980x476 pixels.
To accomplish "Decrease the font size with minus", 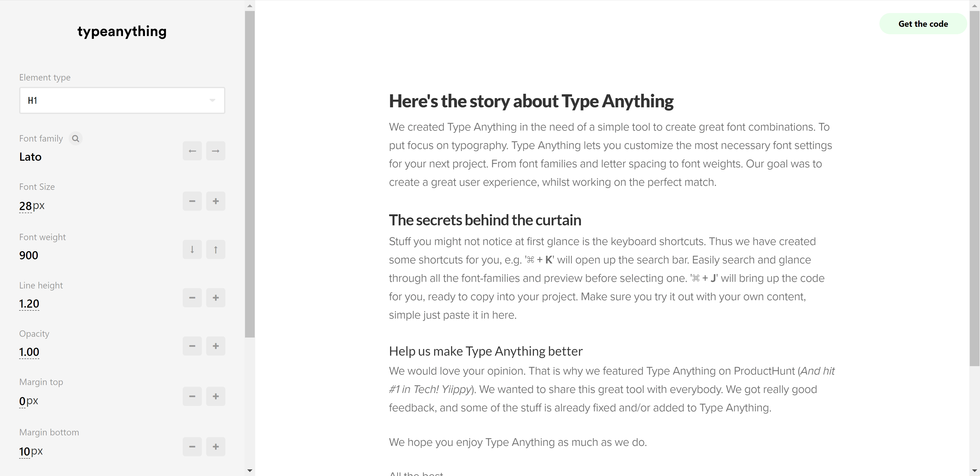I will point(192,201).
